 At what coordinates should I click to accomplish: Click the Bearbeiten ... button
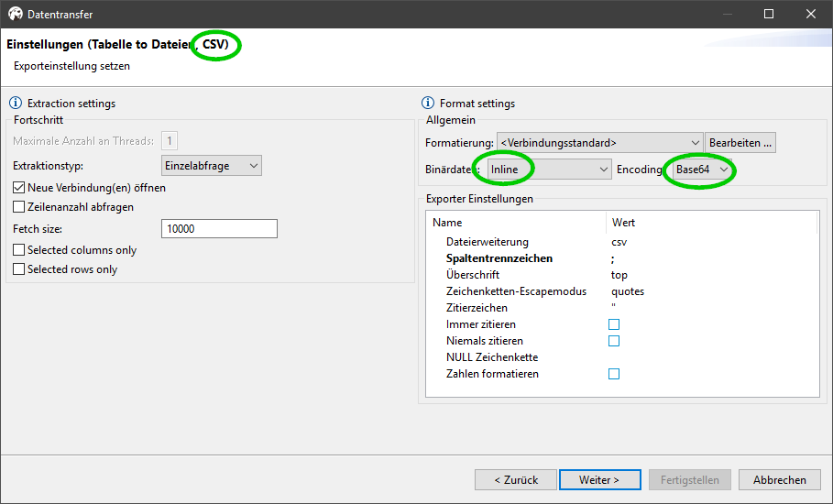(740, 143)
